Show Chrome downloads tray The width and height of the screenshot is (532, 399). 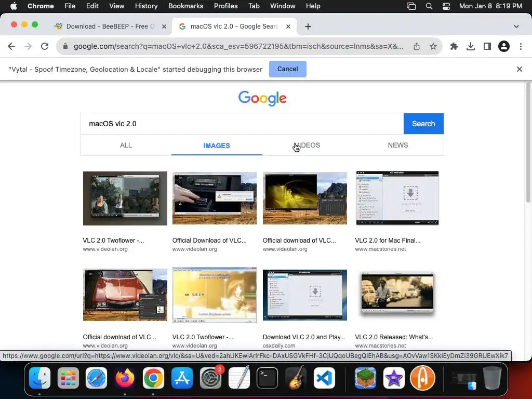(471, 46)
